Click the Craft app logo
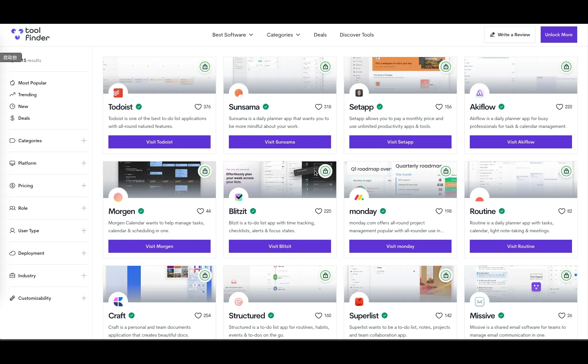This screenshot has height=364, width=588. tap(118, 302)
